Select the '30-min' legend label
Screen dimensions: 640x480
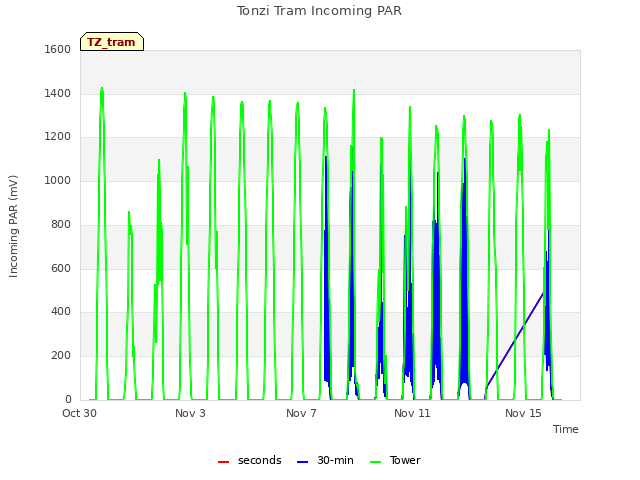[335, 460]
